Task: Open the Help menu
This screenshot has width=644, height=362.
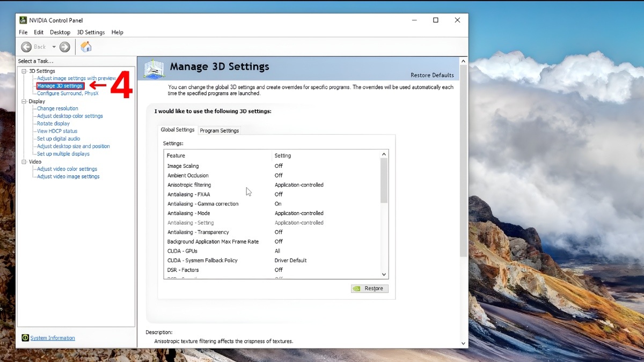Action: point(118,32)
